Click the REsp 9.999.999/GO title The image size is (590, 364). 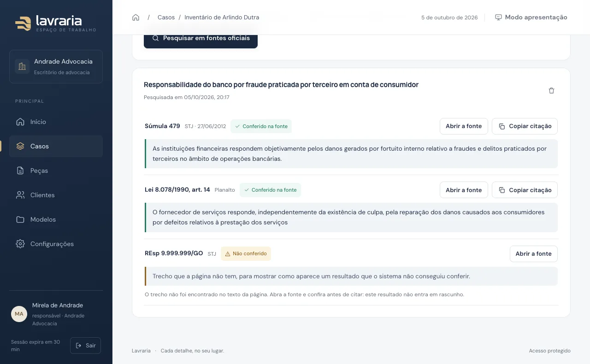pyautogui.click(x=174, y=253)
